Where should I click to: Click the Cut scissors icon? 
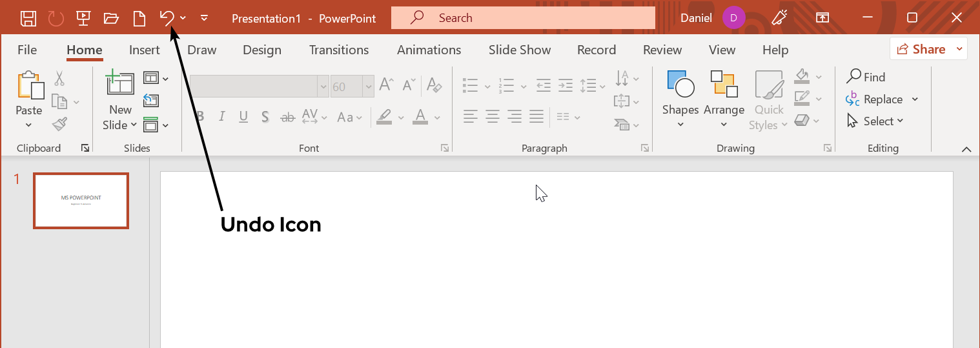(x=59, y=79)
